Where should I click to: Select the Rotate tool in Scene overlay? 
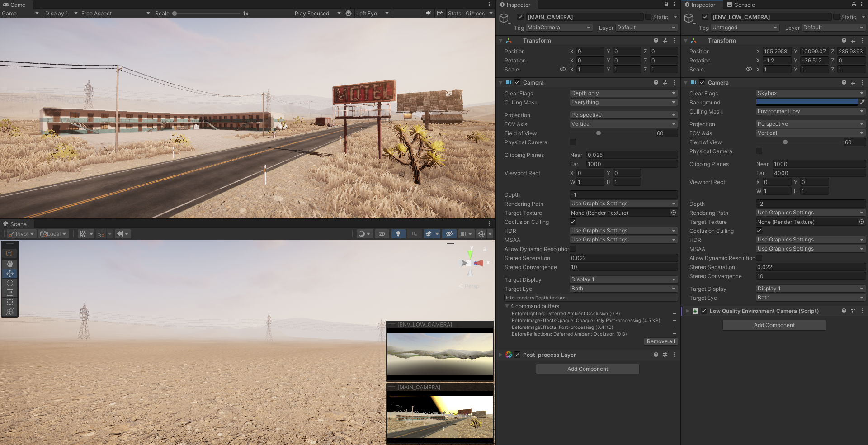point(9,283)
